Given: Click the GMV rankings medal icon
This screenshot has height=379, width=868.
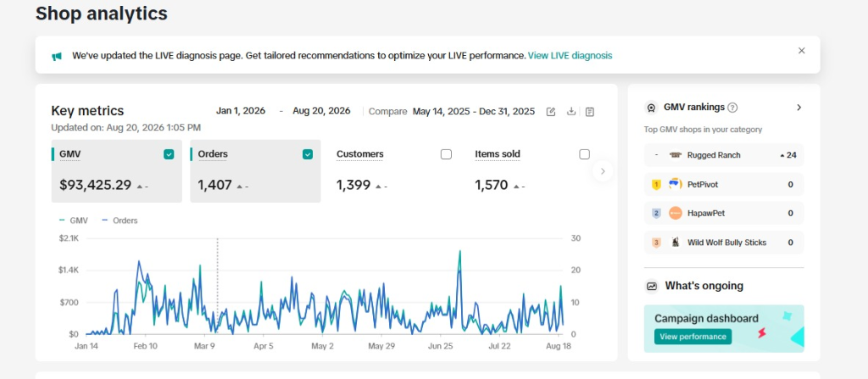Looking at the screenshot, I should tap(652, 108).
